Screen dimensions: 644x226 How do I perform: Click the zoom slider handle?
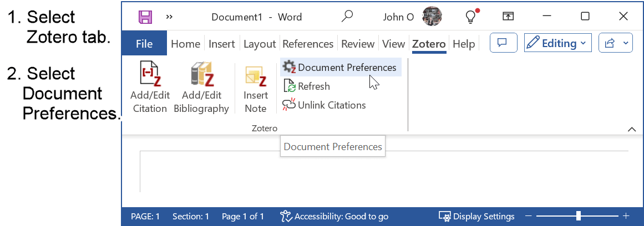pos(579,215)
